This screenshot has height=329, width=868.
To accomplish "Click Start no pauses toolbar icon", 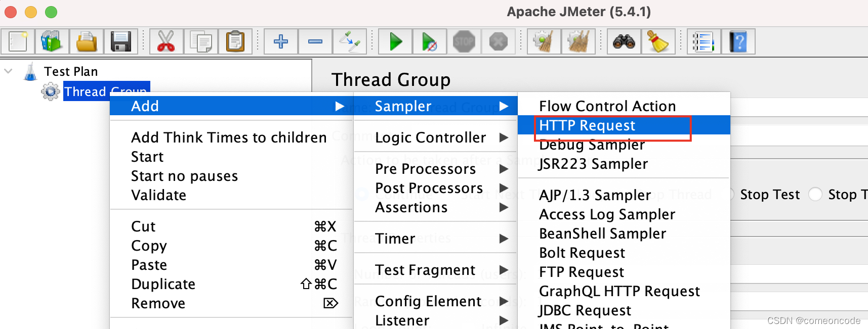I will pos(430,41).
